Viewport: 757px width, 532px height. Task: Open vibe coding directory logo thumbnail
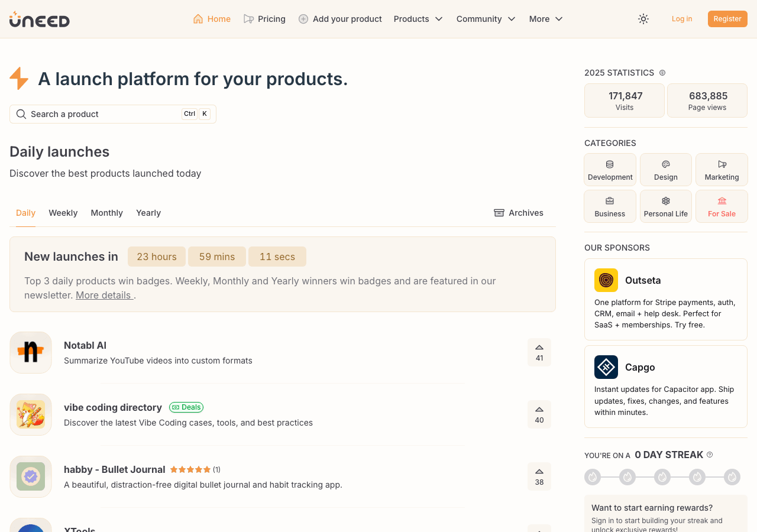click(31, 414)
